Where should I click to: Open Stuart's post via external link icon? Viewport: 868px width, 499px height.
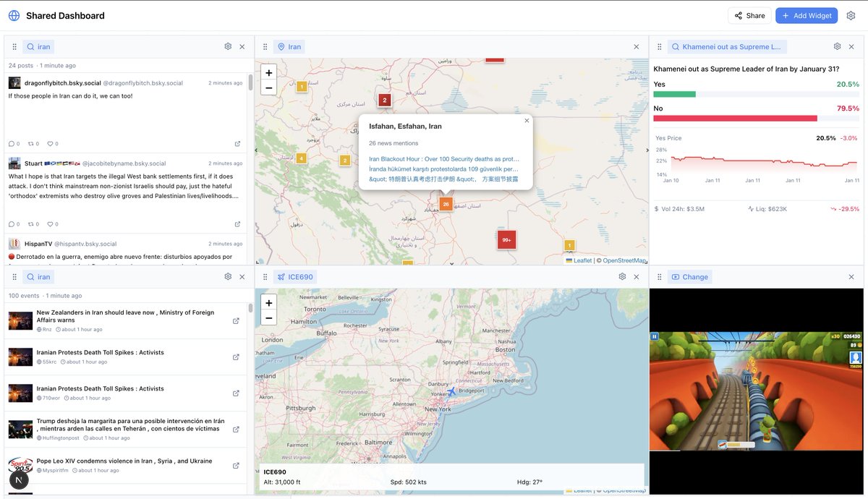click(x=237, y=223)
